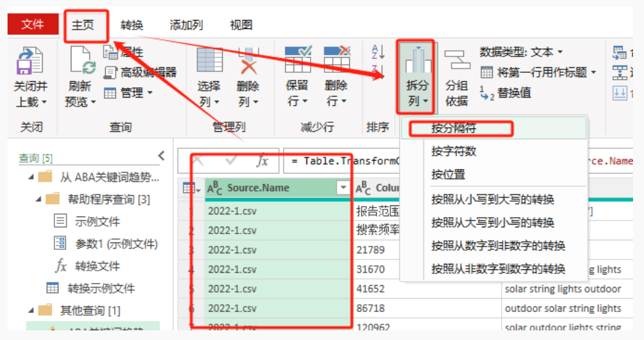This screenshot has height=340, width=644.
Task: Switch to the 主页 ribbon tab
Action: pos(82,25)
